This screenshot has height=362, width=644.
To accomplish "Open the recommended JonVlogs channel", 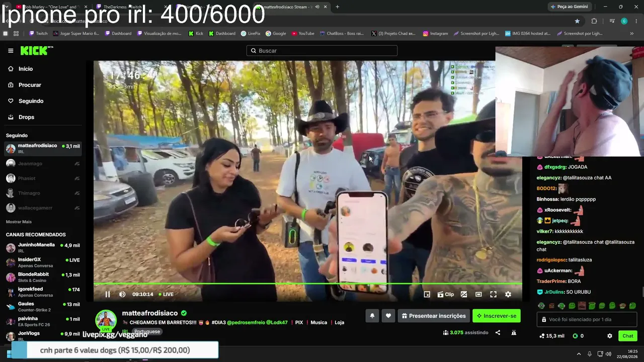I will [43, 335].
